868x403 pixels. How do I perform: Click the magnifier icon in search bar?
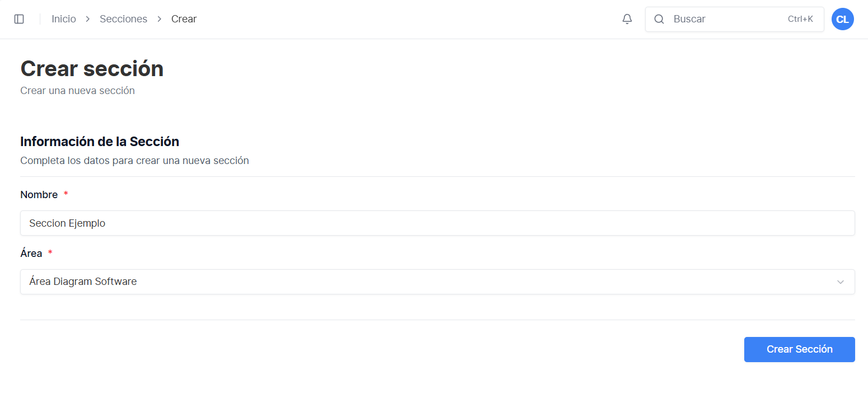coord(659,19)
